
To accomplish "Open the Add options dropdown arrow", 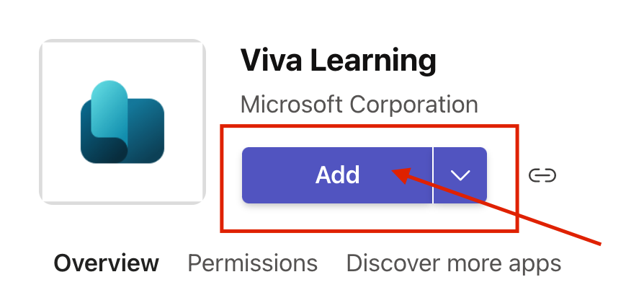I will [x=460, y=175].
